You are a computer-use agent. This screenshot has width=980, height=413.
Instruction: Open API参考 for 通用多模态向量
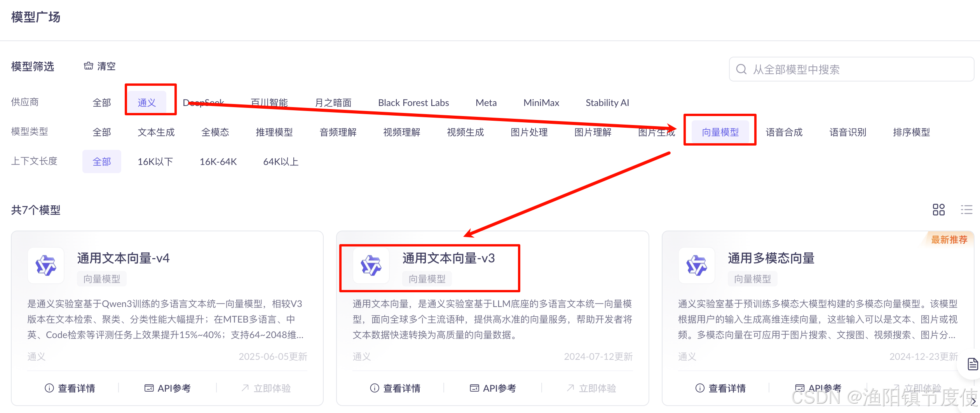[825, 388]
